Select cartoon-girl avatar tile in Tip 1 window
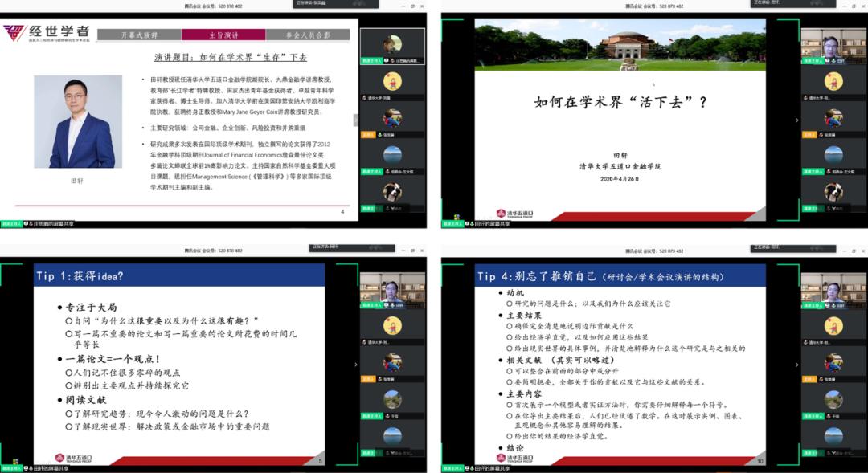Image resolution: width=868 pixels, height=473 pixels. coord(392,328)
